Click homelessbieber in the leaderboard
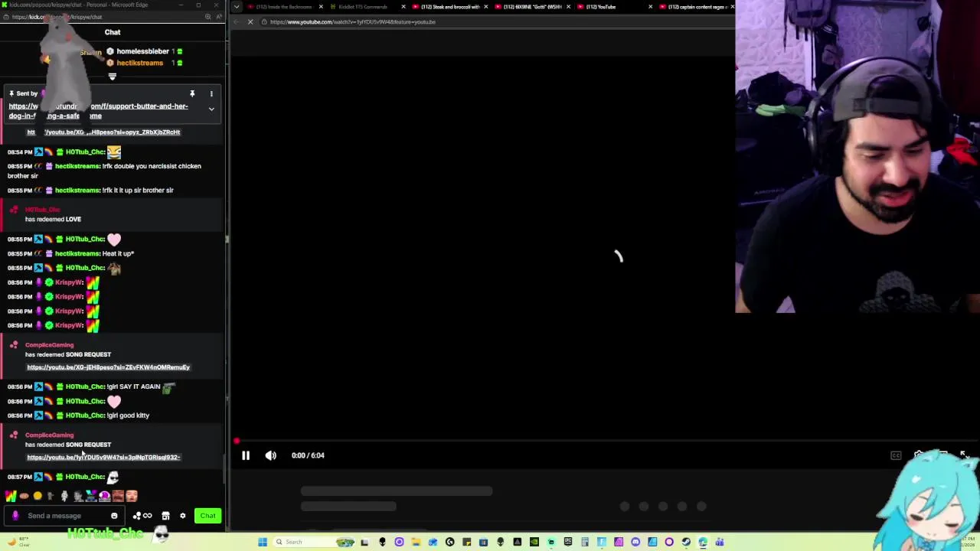980x551 pixels. [142, 51]
